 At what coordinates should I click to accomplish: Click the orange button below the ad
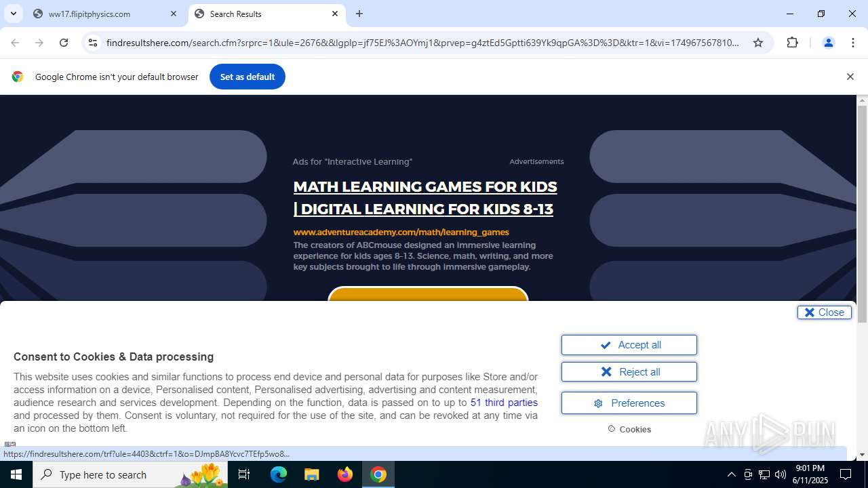click(x=428, y=294)
